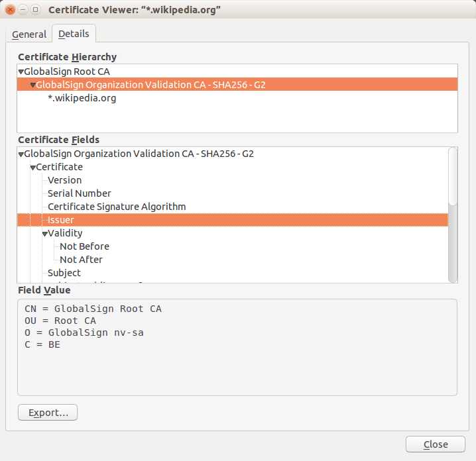Viewport: 476px width, 461px height.
Task: Maximize the Certificate Viewer window
Action: (x=35, y=10)
